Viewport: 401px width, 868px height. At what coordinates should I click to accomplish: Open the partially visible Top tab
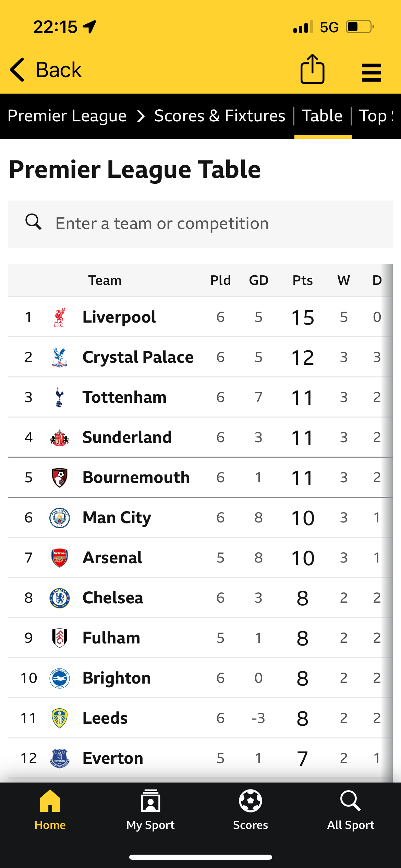tap(375, 116)
